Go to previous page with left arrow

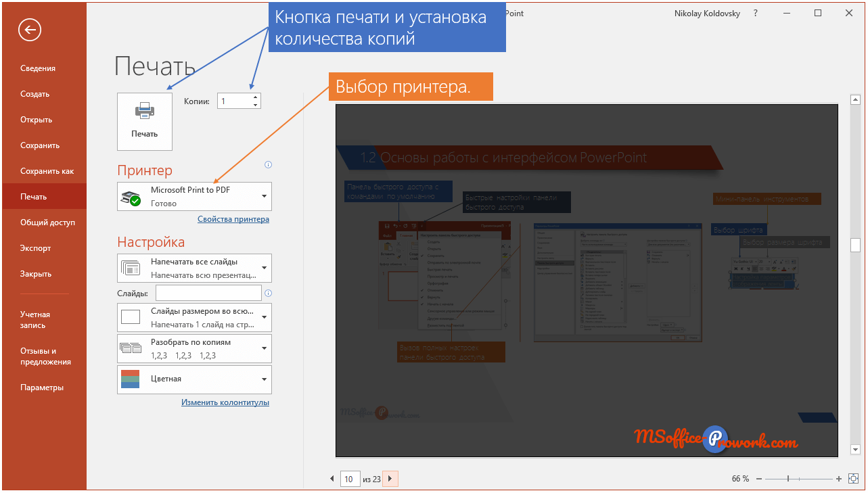(332, 479)
